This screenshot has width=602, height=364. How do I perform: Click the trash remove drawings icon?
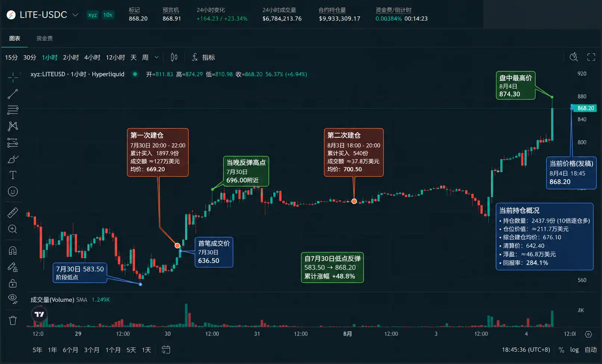point(13,320)
